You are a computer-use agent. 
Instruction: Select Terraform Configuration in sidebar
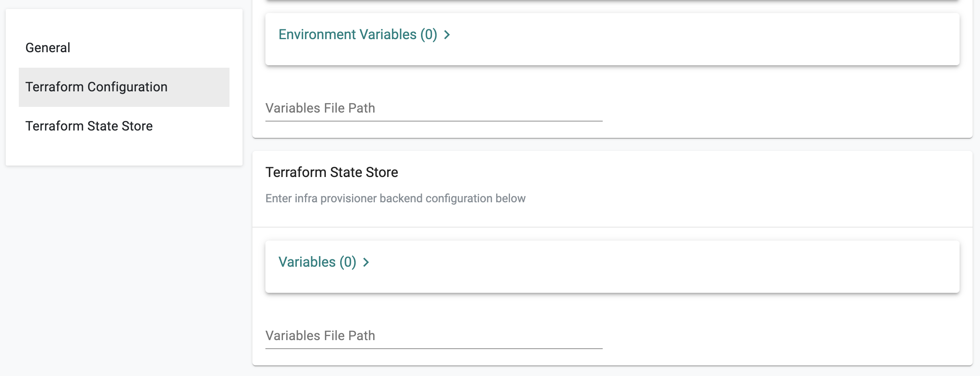point(124,87)
